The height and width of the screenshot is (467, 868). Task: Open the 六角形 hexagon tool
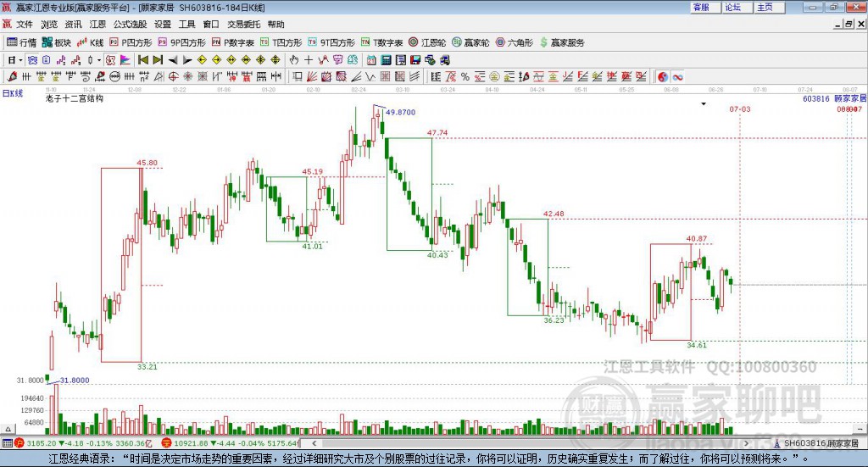coord(515,42)
